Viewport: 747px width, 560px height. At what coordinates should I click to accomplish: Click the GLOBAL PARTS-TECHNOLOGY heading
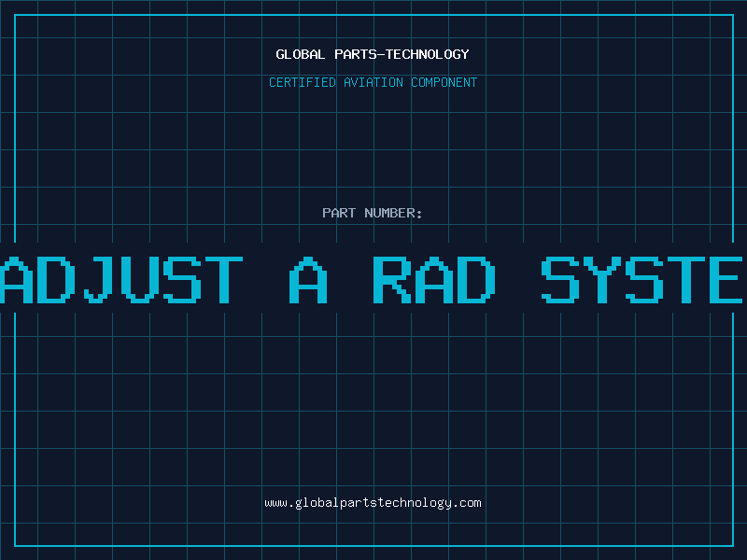373,54
